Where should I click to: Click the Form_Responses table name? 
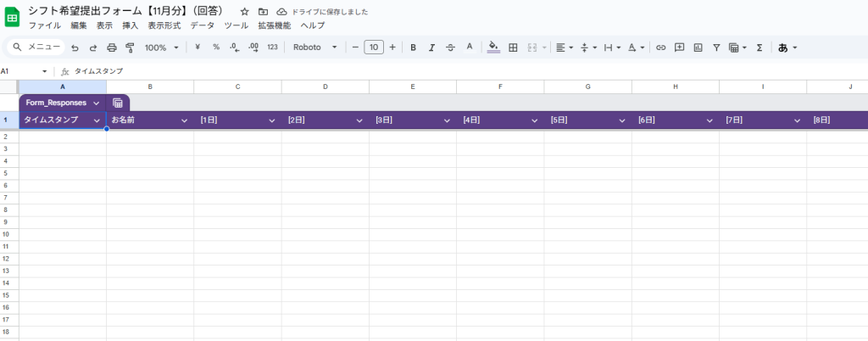pos(56,103)
